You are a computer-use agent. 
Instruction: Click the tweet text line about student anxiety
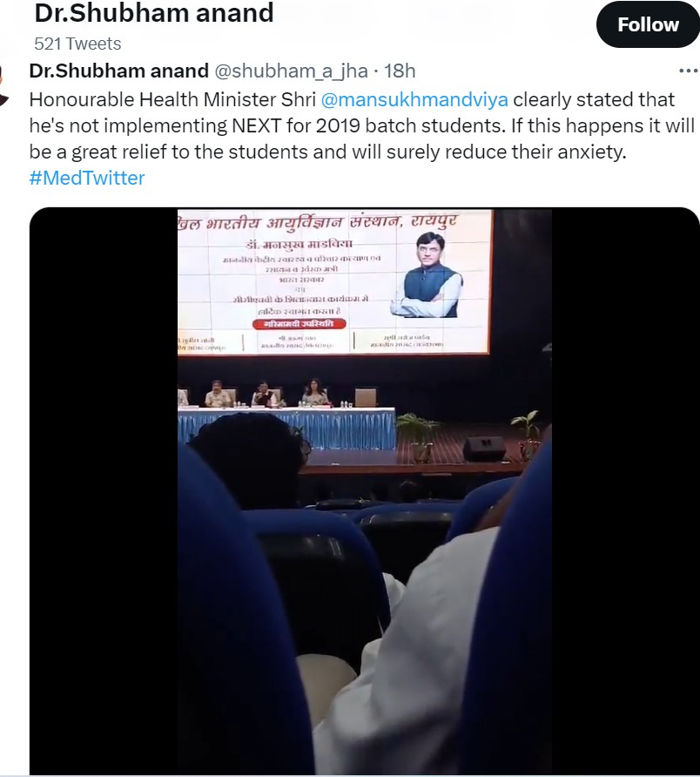click(x=327, y=152)
